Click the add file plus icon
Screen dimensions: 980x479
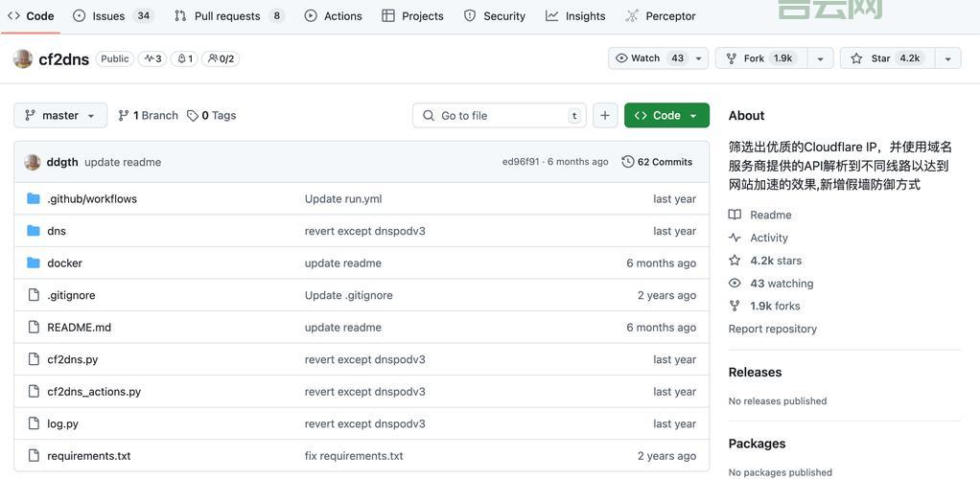[605, 115]
